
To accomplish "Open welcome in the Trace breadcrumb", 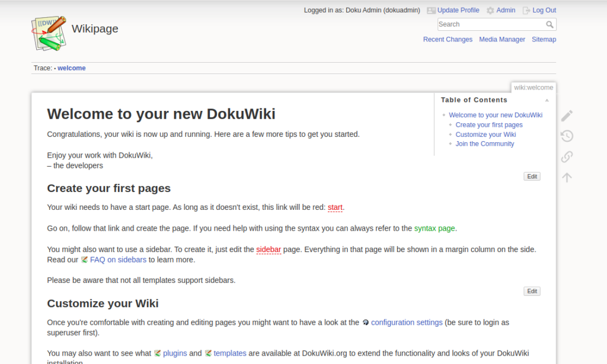I will (72, 68).
